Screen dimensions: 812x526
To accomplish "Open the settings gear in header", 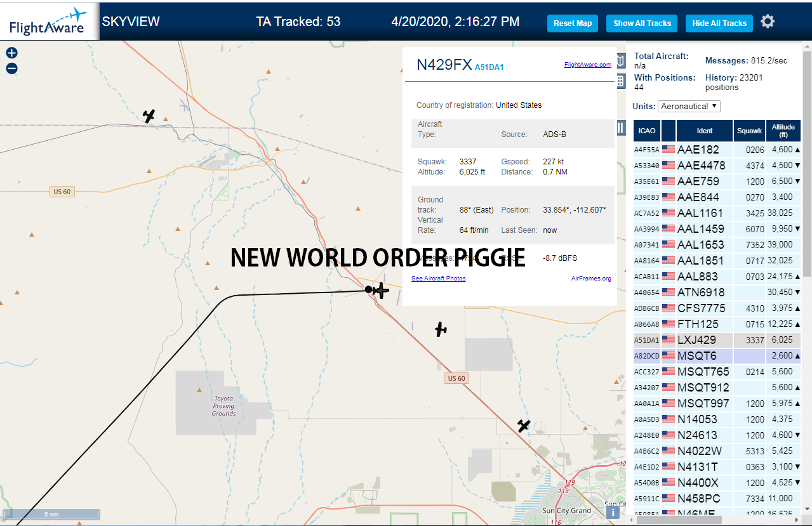I will tap(768, 22).
